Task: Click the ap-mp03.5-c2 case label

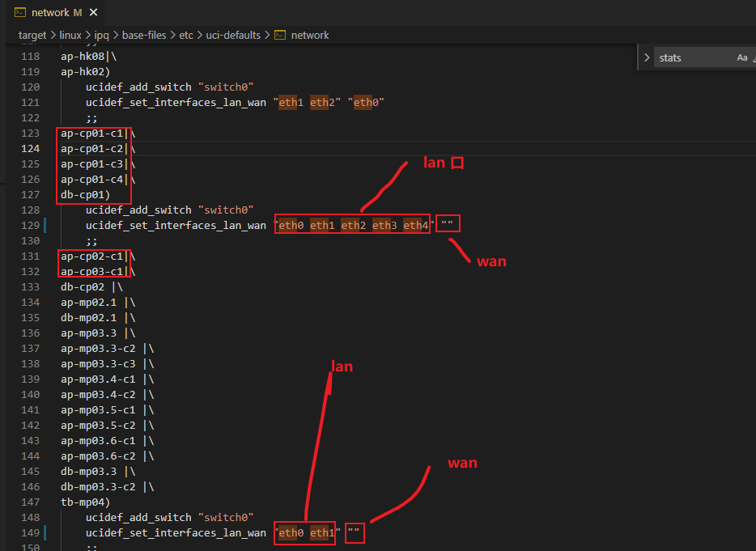Action: point(98,425)
